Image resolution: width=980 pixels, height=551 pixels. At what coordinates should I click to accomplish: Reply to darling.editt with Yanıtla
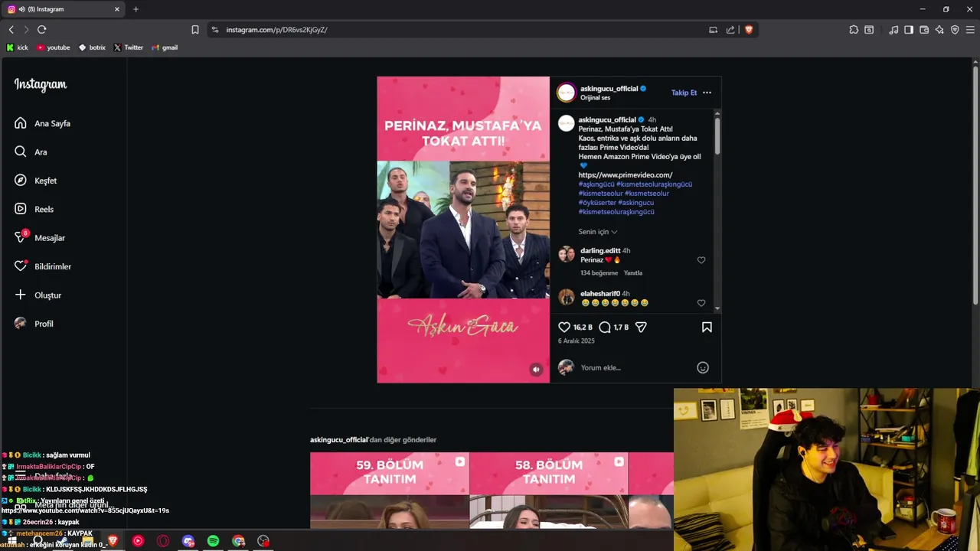click(633, 273)
